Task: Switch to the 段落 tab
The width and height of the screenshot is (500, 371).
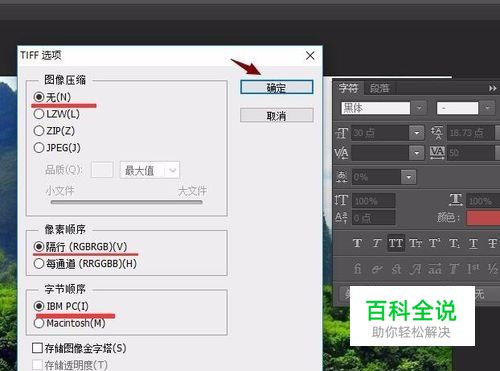Action: click(x=379, y=88)
